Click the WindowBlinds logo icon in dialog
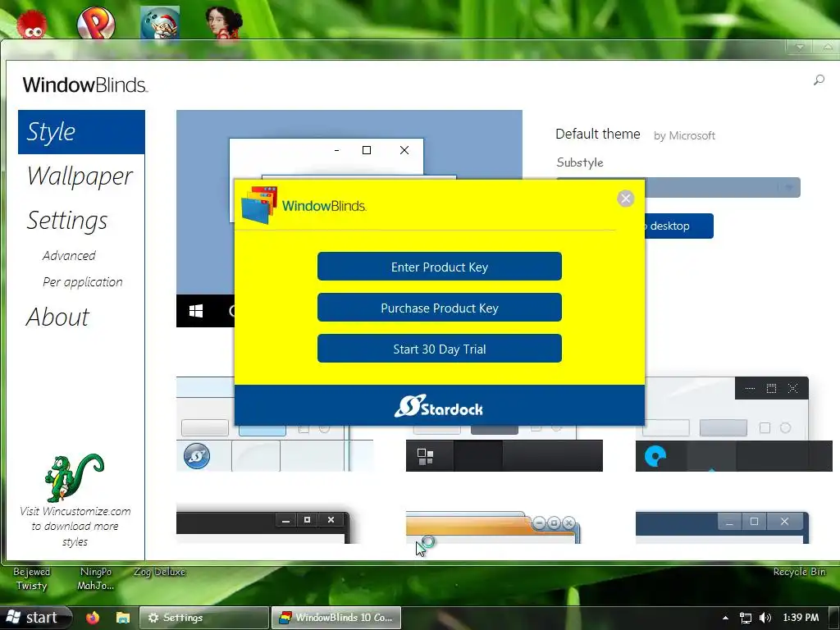 point(259,204)
